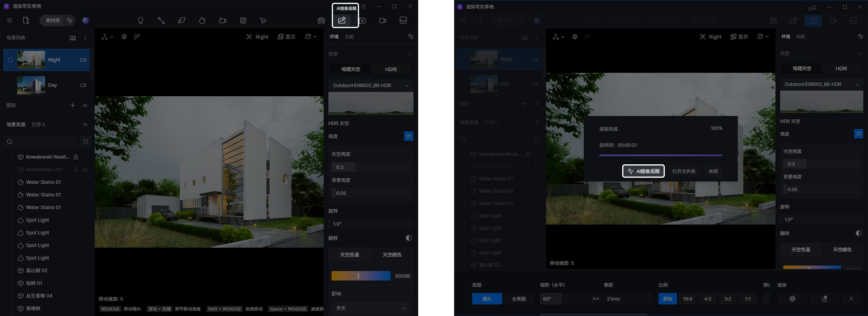Select 地理天空 tab in left window
This screenshot has width=868, height=316.
click(x=350, y=69)
